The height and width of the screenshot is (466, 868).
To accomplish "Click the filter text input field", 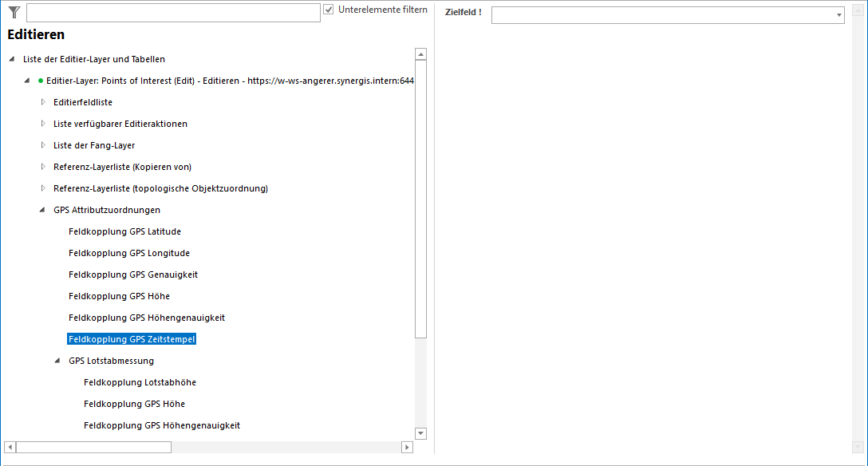I will click(x=173, y=12).
